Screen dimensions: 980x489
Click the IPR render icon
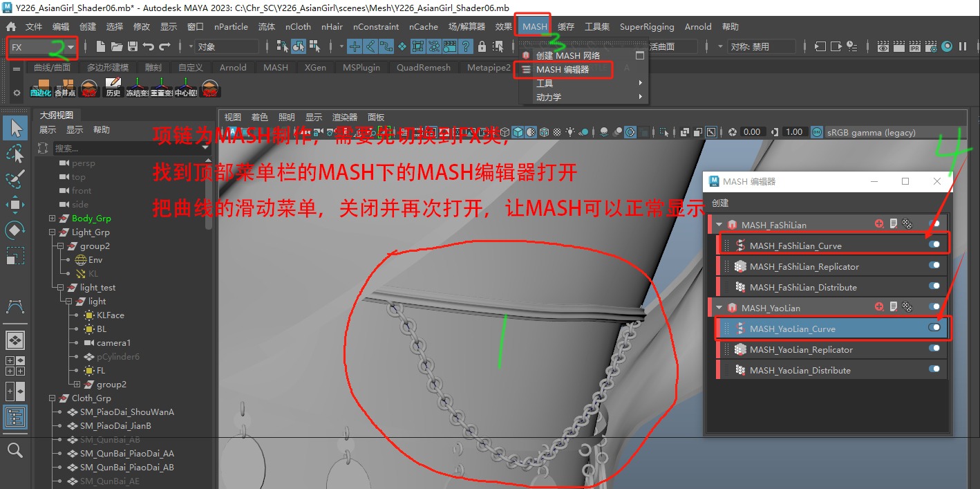(x=914, y=46)
